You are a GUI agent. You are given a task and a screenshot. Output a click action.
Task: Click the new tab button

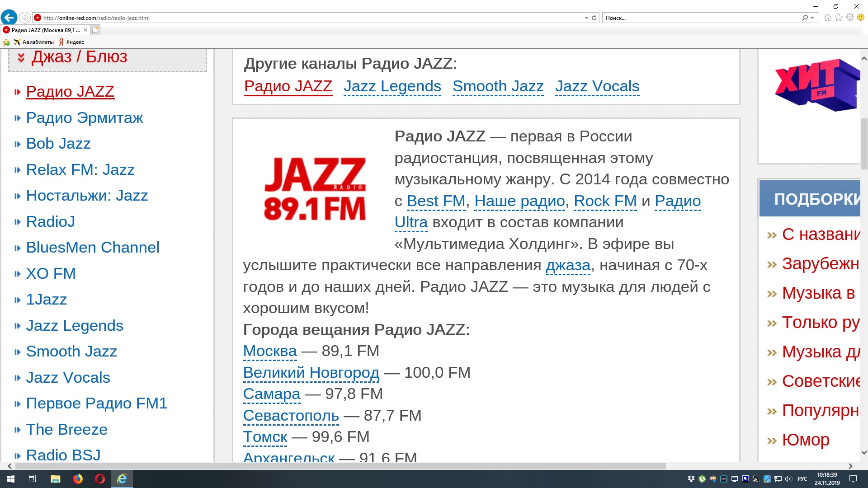[95, 30]
